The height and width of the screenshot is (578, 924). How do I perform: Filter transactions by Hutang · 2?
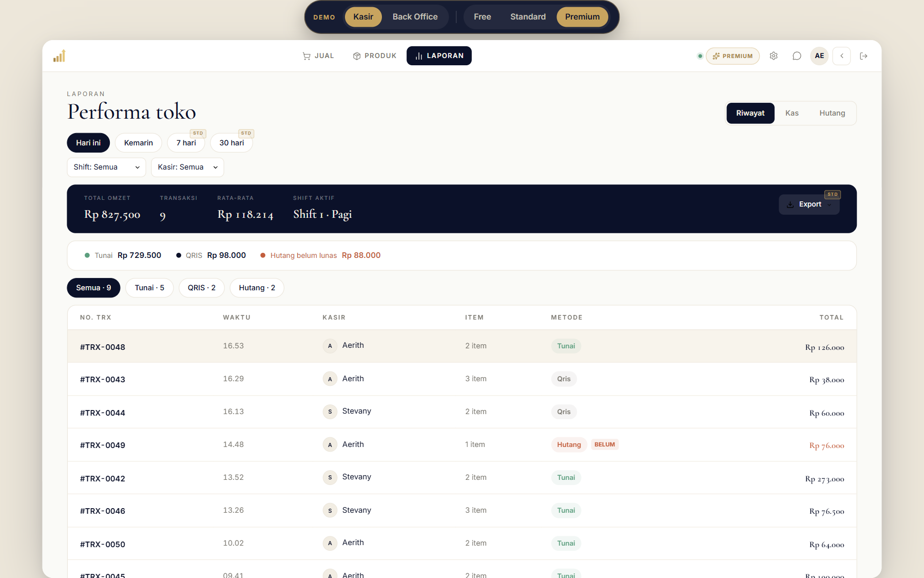tap(257, 288)
